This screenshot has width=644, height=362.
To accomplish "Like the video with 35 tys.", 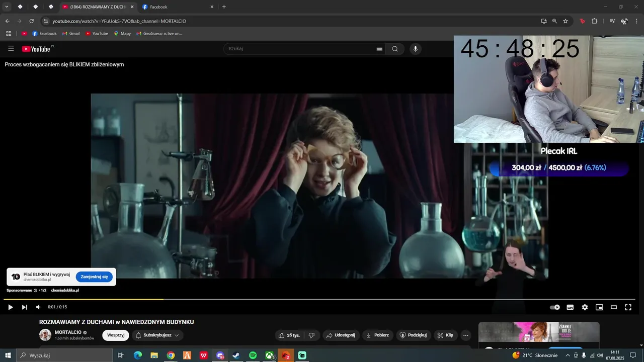I will click(x=289, y=335).
